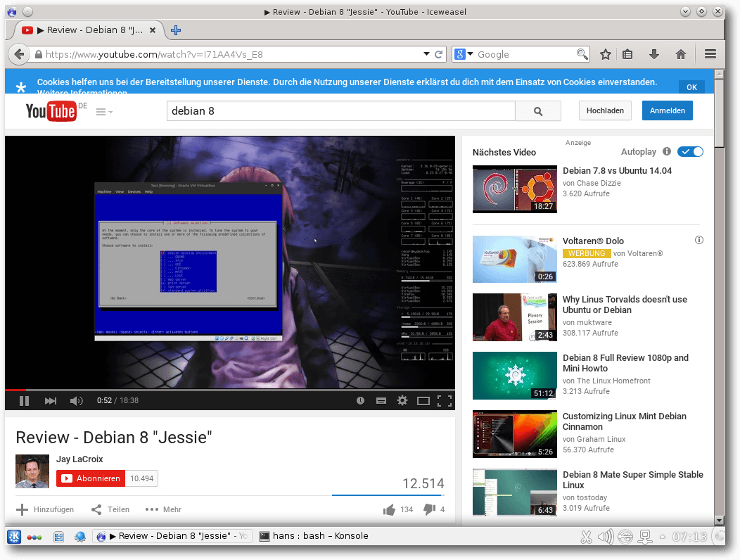Open URL history dropdown arrow
The width and height of the screenshot is (740, 560).
pos(426,54)
